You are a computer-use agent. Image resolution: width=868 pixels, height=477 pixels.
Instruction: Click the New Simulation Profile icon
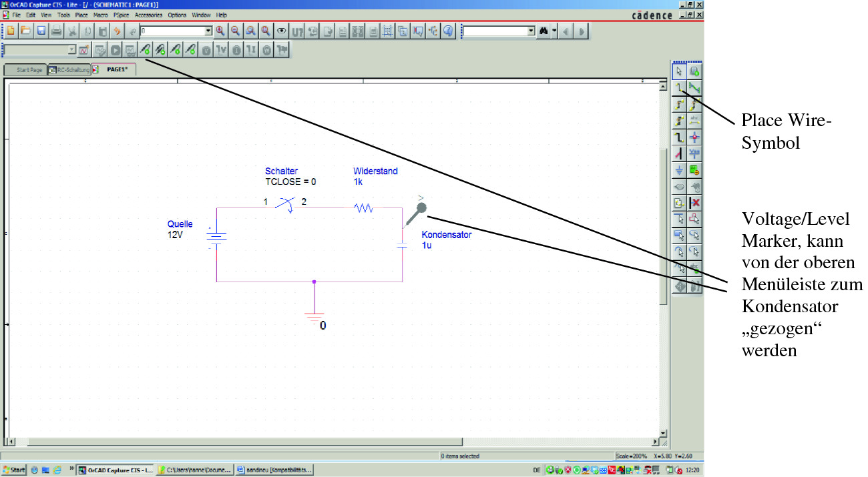(x=84, y=49)
